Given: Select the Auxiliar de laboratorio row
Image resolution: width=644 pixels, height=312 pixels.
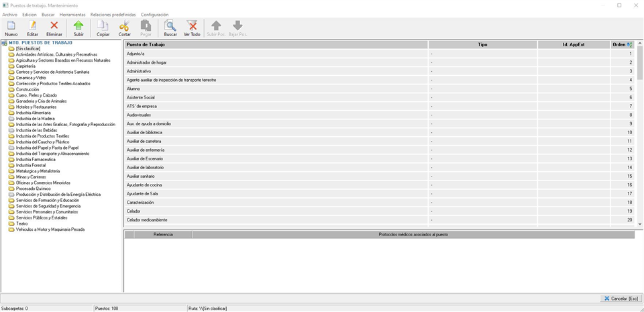Looking at the screenshot, I should point(381,168).
